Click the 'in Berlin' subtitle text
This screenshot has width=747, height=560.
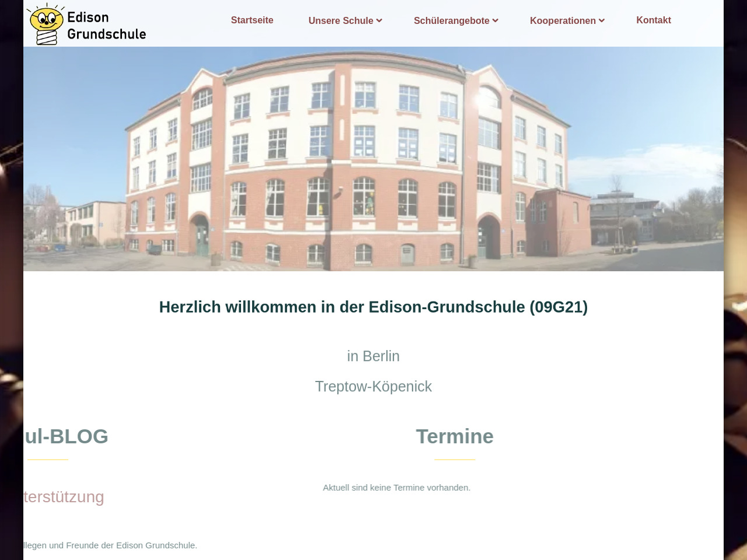click(373, 356)
